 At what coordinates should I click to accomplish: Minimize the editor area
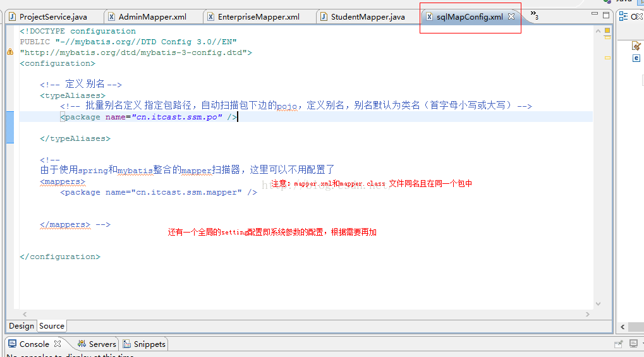pyautogui.click(x=594, y=14)
